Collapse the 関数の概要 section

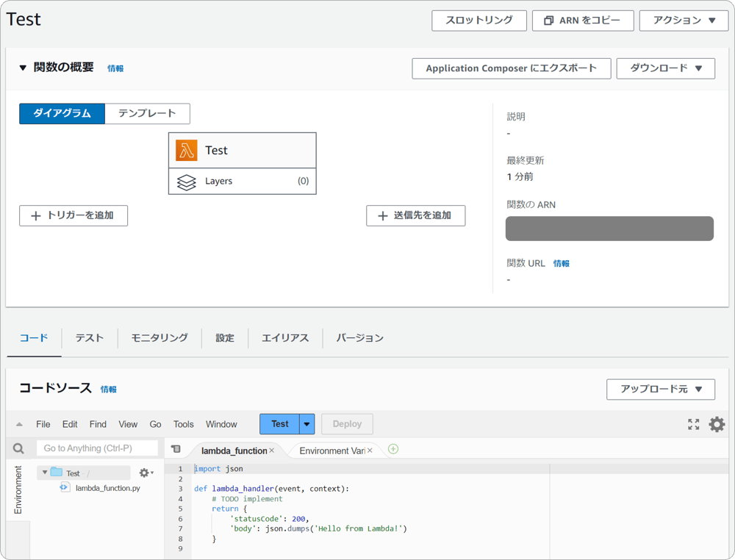(x=23, y=68)
